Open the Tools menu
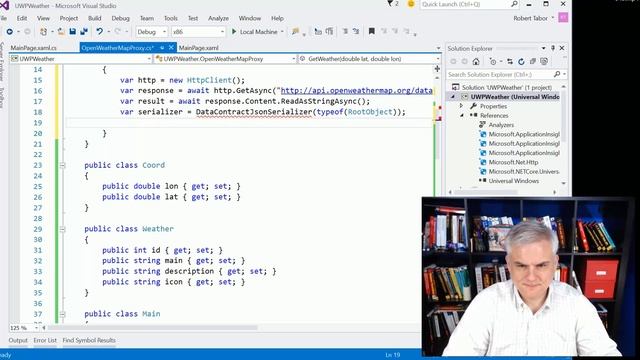This screenshot has height=360, width=640. click(171, 18)
